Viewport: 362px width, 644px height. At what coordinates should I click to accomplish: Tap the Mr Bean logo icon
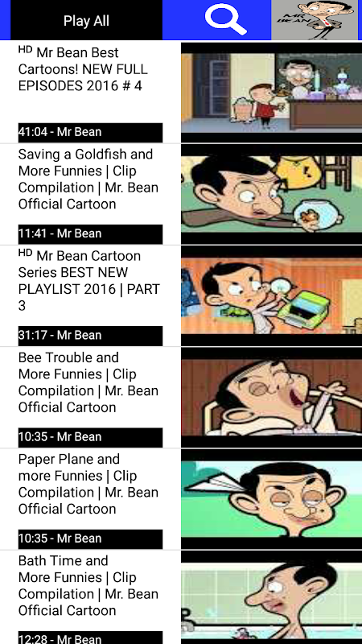315,20
